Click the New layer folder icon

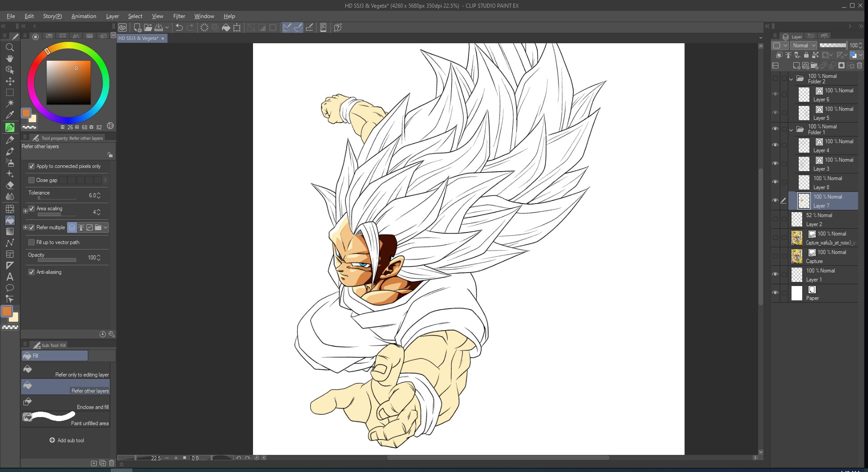coord(814,66)
